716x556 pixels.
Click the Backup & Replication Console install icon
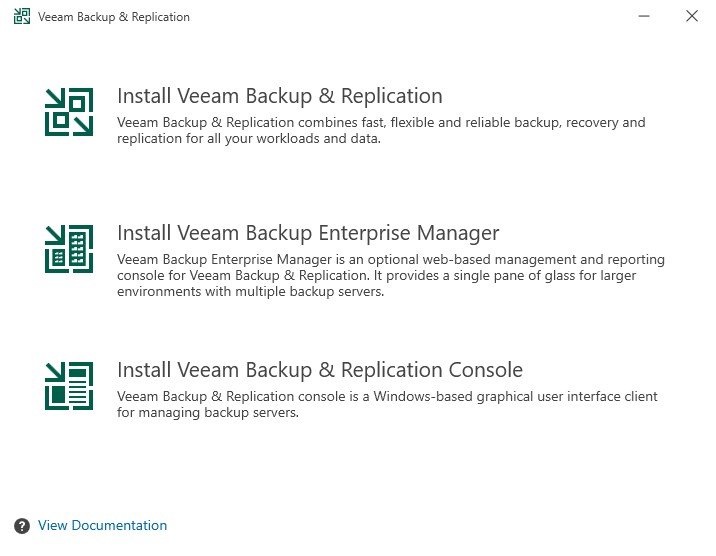69,386
